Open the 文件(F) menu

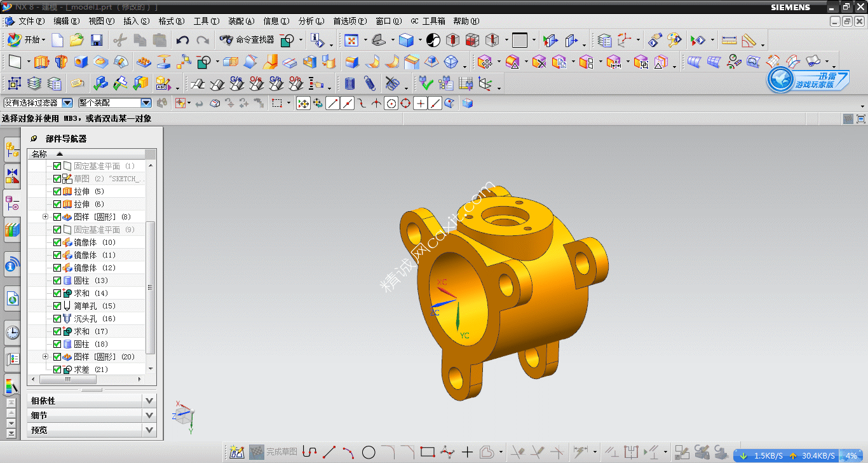[x=31, y=21]
